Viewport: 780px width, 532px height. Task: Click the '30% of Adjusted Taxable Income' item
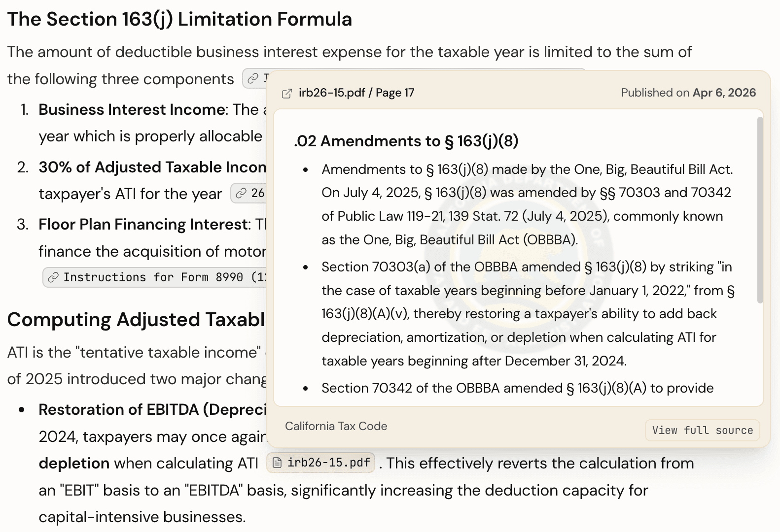152,167
